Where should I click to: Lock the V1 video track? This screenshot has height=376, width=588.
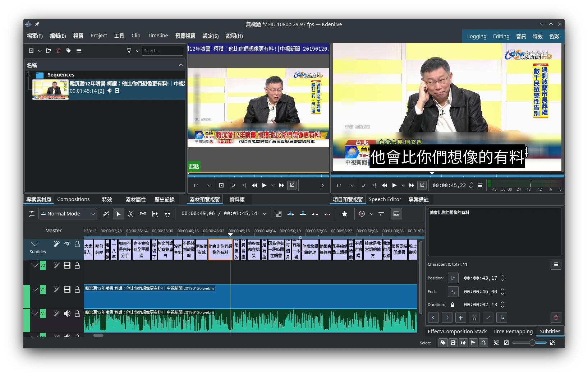click(77, 289)
